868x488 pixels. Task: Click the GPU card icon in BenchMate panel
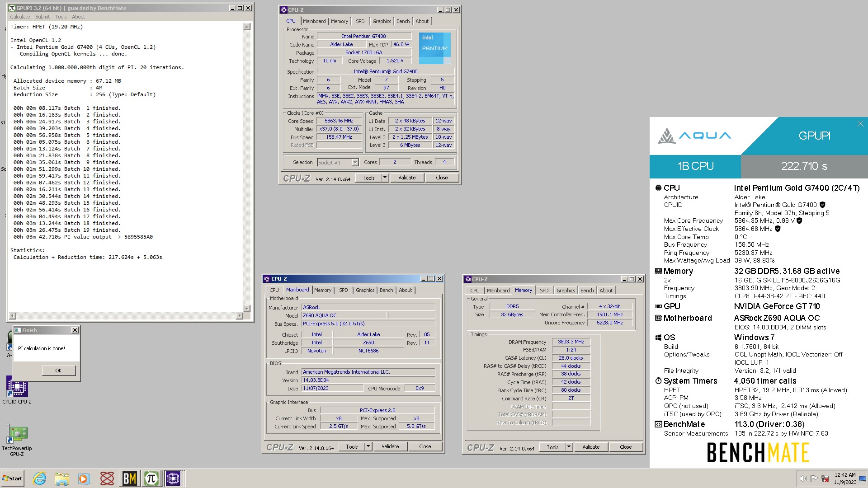[658, 306]
